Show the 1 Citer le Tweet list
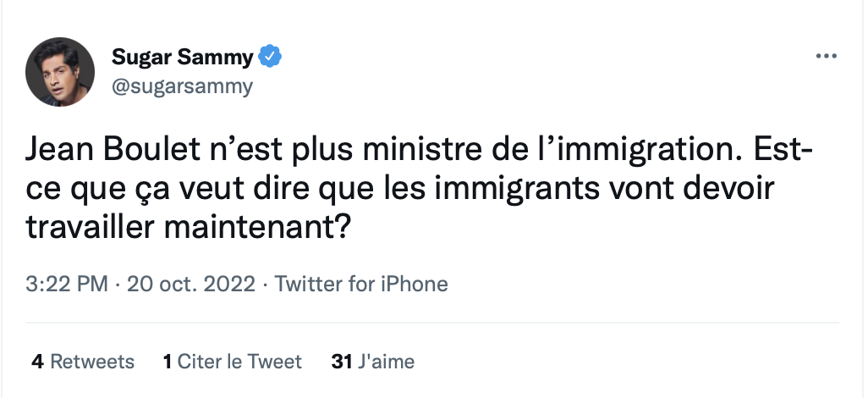868x398 pixels. (232, 362)
